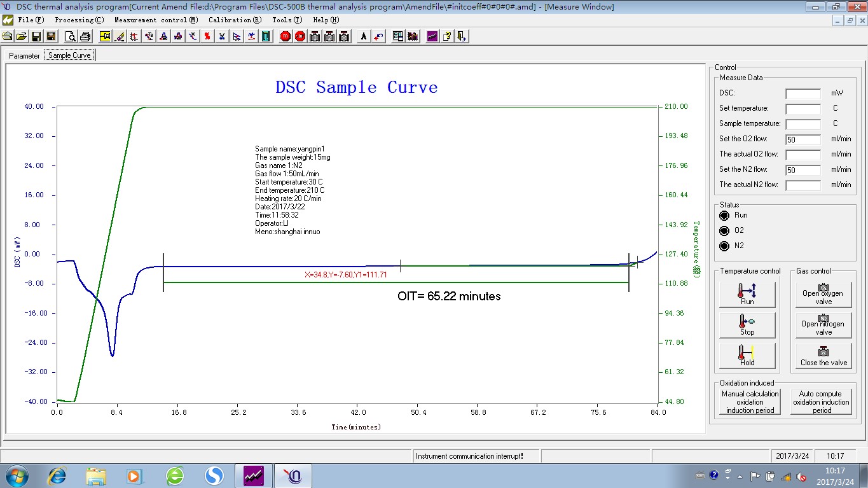868x488 pixels.
Task: Click Open oxygen valve button
Action: click(823, 295)
